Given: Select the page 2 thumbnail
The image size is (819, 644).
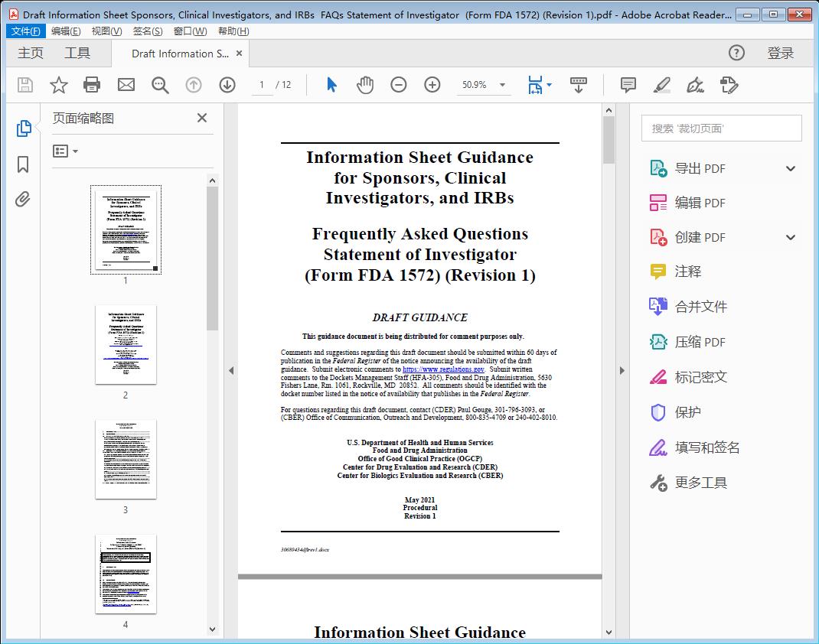Looking at the screenshot, I should [126, 345].
